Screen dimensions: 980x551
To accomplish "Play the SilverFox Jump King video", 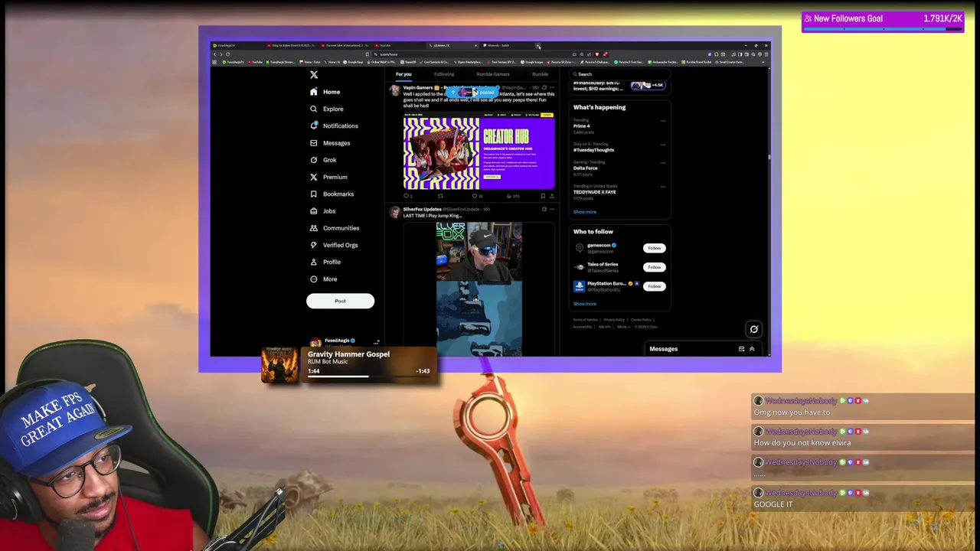I will (x=479, y=289).
